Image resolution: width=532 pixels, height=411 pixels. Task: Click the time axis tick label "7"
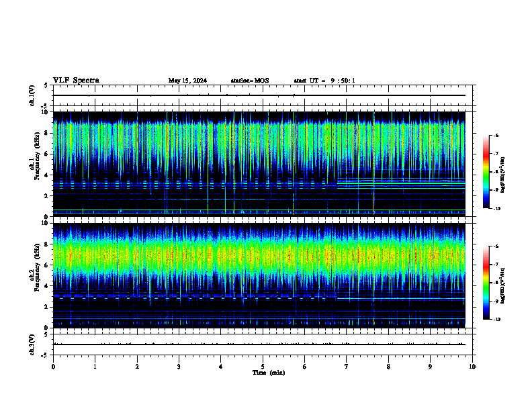(x=347, y=367)
